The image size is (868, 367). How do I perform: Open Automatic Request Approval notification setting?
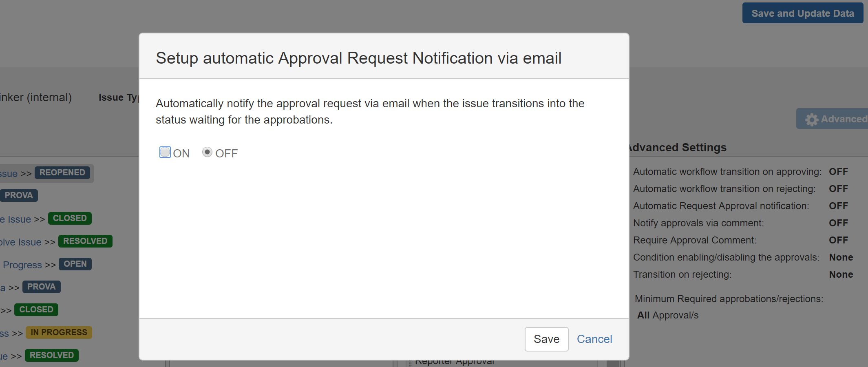(x=721, y=206)
